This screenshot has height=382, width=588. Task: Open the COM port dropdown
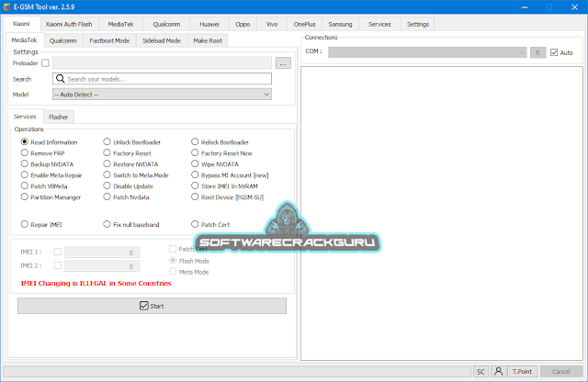427,52
